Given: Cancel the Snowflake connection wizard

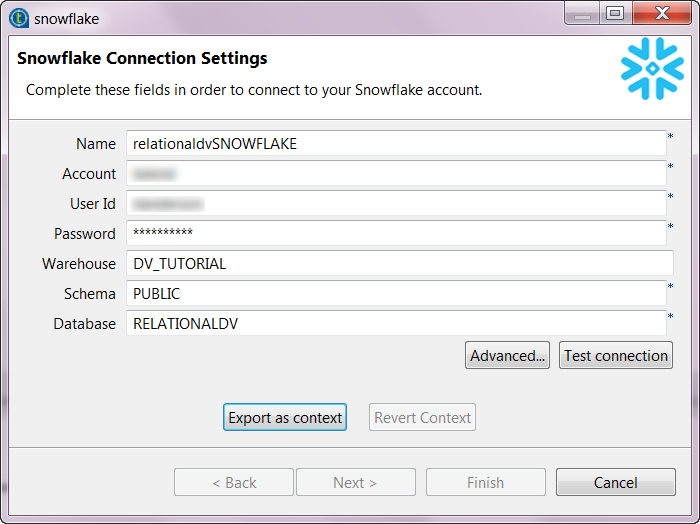Looking at the screenshot, I should [615, 483].
